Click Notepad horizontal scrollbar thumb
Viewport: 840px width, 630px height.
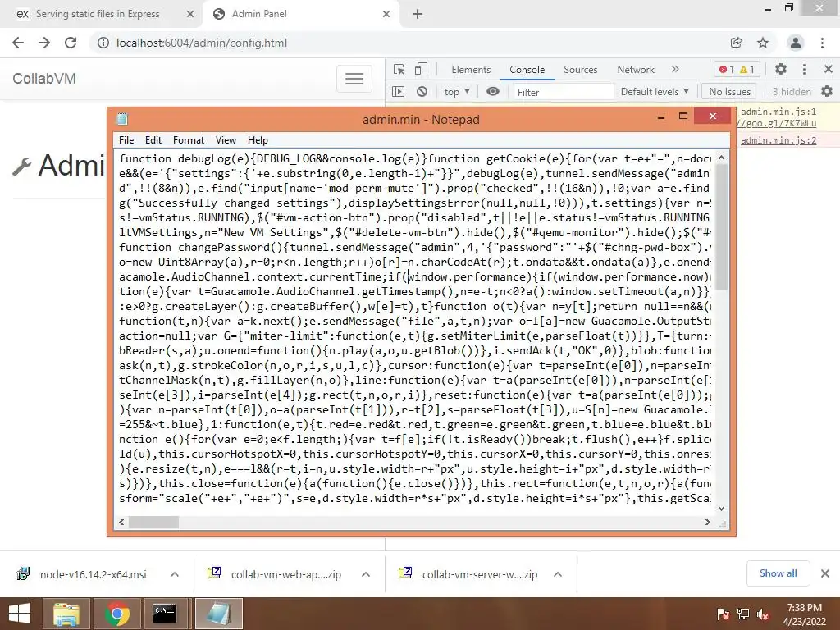tap(153, 522)
